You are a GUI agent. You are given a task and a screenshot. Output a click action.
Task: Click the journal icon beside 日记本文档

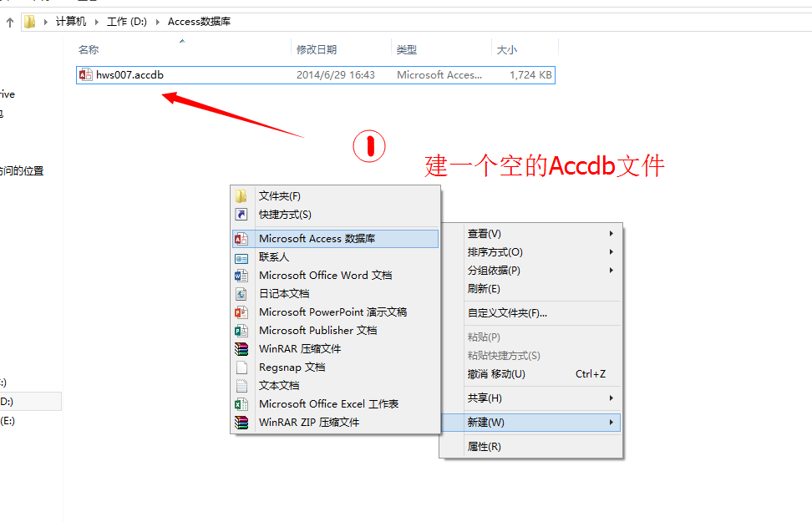241,294
